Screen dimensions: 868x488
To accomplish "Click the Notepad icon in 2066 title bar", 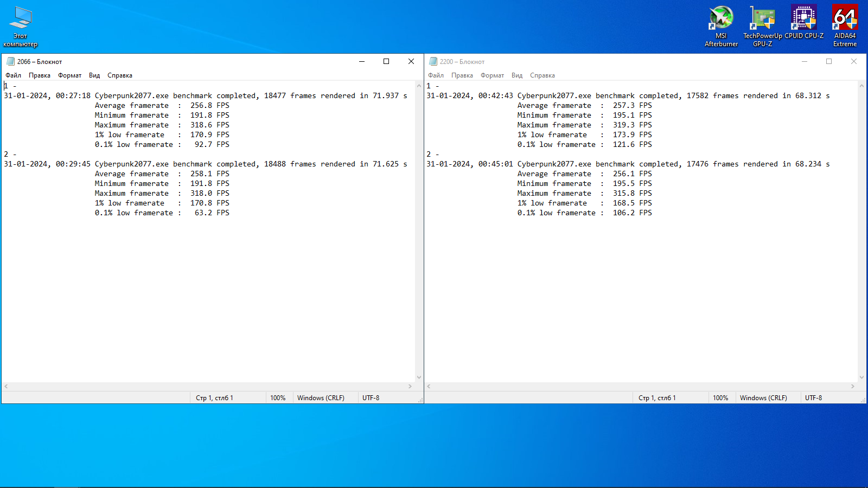I will coord(10,61).
